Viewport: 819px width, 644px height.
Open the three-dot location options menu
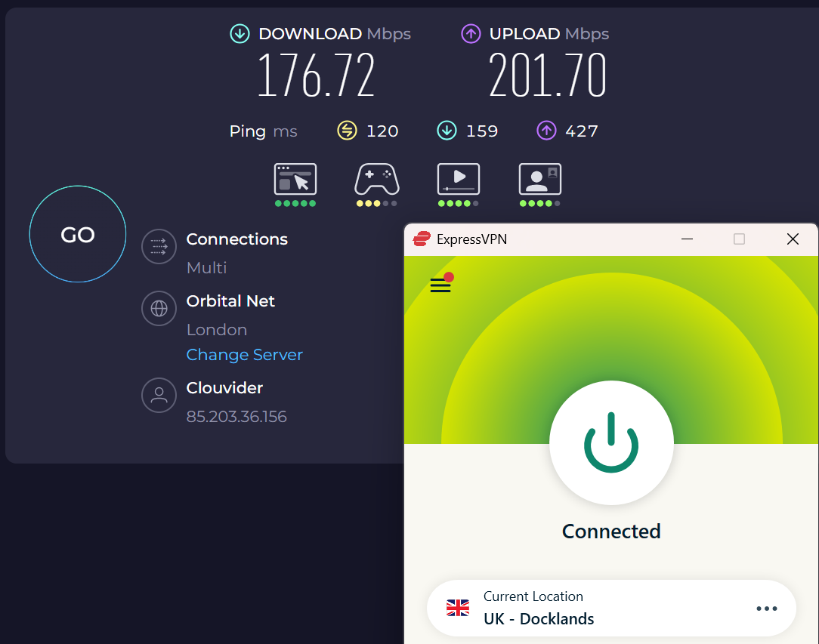(x=767, y=608)
